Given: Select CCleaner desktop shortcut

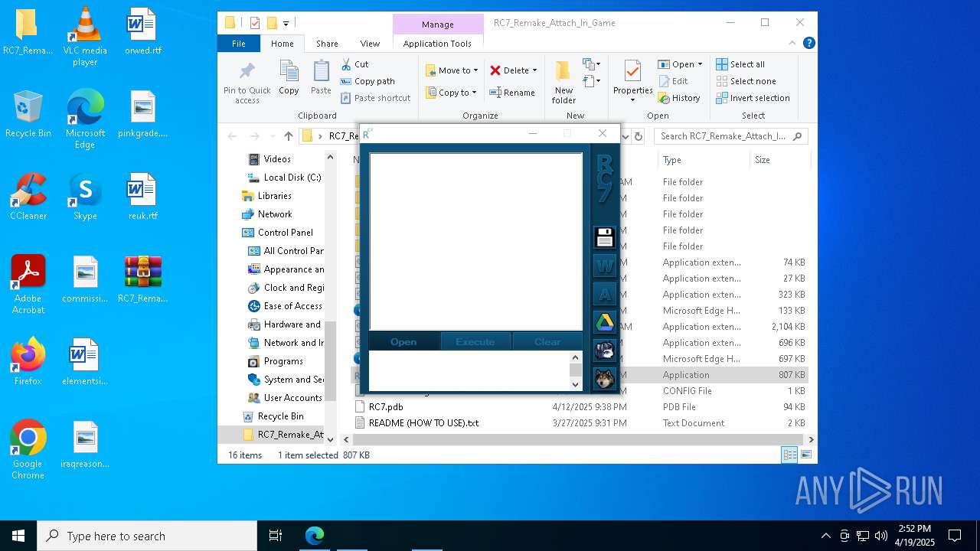Looking at the screenshot, I should pyautogui.click(x=28, y=197).
